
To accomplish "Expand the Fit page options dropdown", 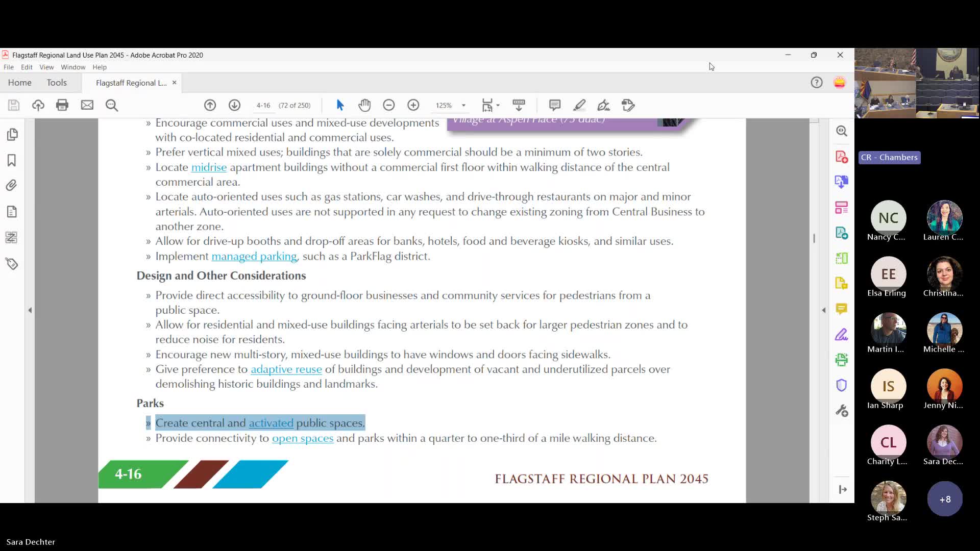I will pyautogui.click(x=498, y=106).
